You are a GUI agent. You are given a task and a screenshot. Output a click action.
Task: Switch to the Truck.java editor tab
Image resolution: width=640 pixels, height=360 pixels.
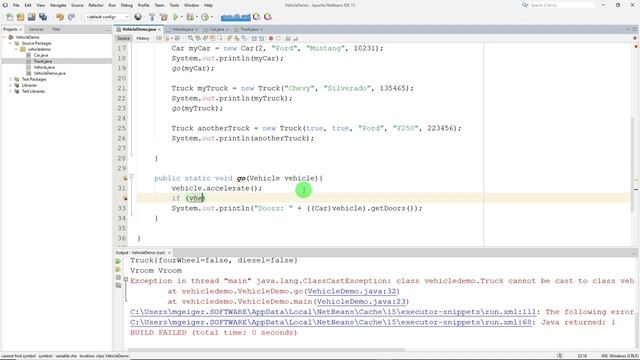[x=249, y=29]
